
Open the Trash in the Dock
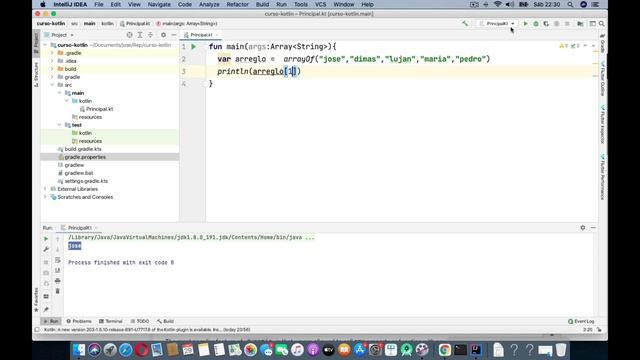(561, 350)
